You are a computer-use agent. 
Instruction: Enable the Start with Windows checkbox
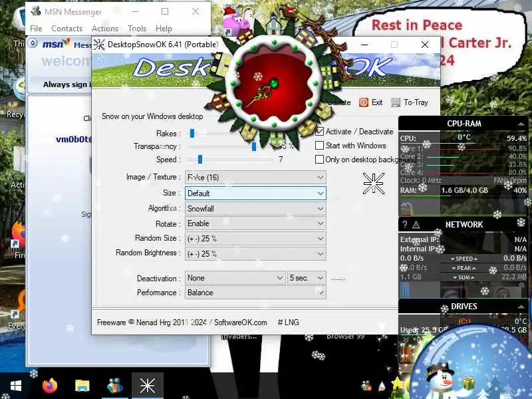click(x=319, y=146)
